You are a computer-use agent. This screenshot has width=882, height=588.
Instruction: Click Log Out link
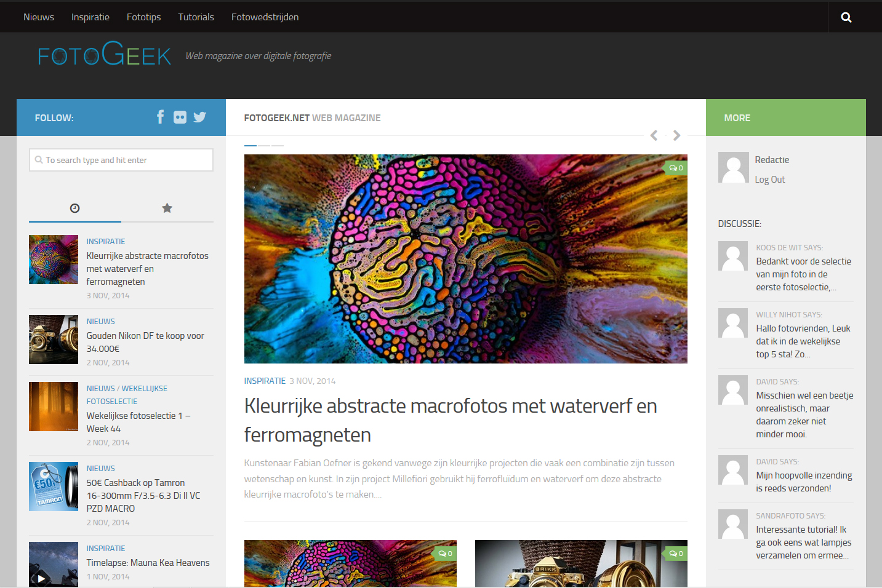(x=770, y=180)
